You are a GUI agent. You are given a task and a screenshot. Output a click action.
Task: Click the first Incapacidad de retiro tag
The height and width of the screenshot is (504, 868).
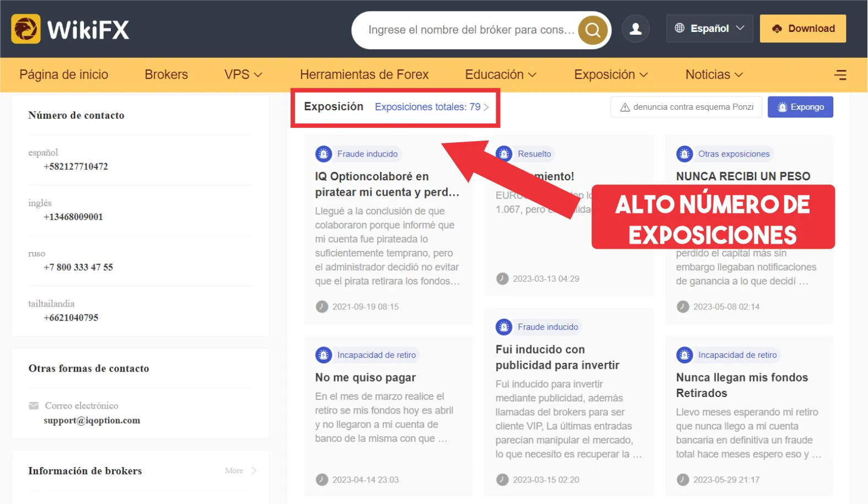coord(377,355)
